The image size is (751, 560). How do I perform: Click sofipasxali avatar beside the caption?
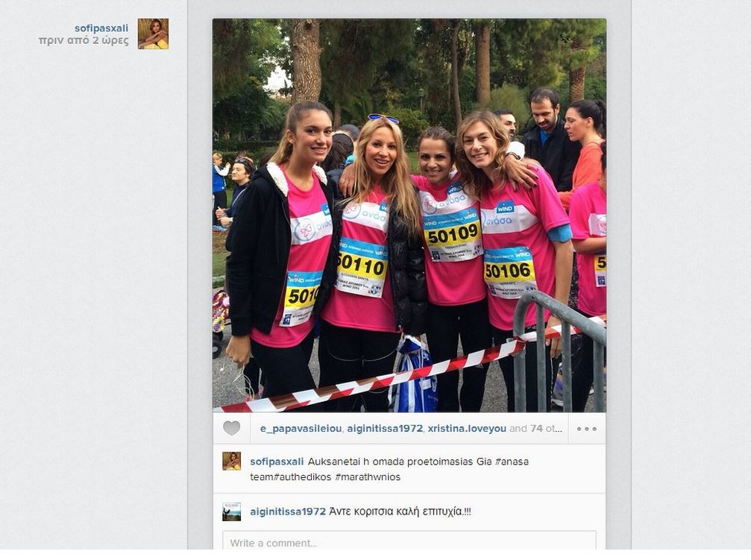[232, 461]
